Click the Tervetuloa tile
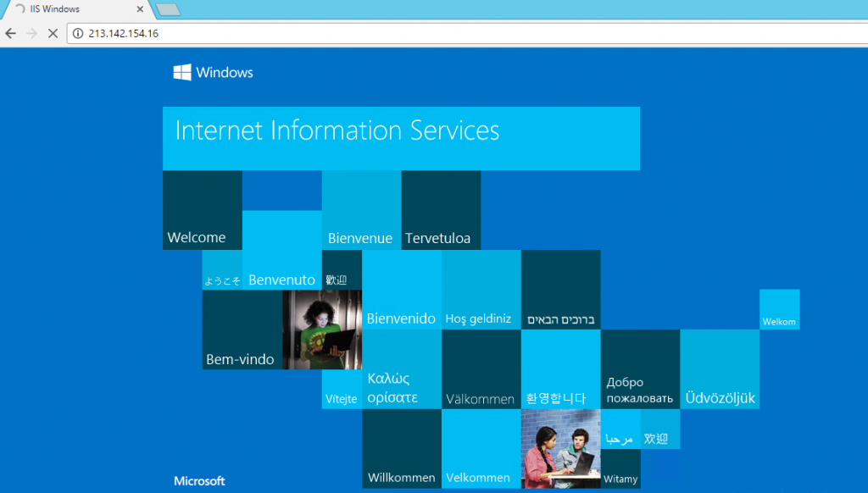The width and height of the screenshot is (868, 493). 441,210
